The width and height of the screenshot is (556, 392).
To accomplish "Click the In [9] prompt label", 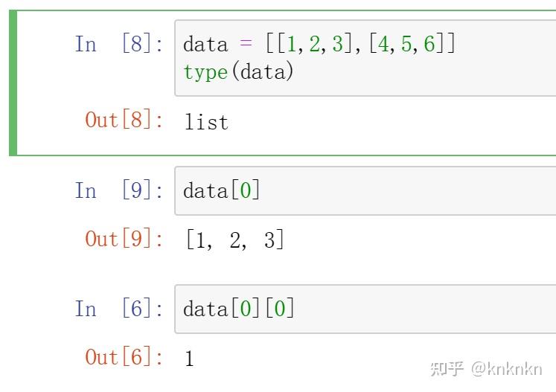I will click(x=119, y=190).
